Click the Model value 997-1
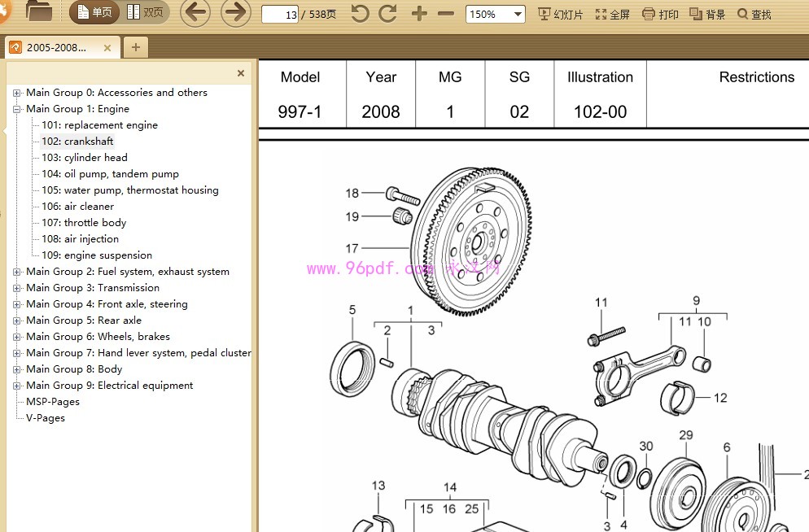809x532 pixels. [x=300, y=111]
